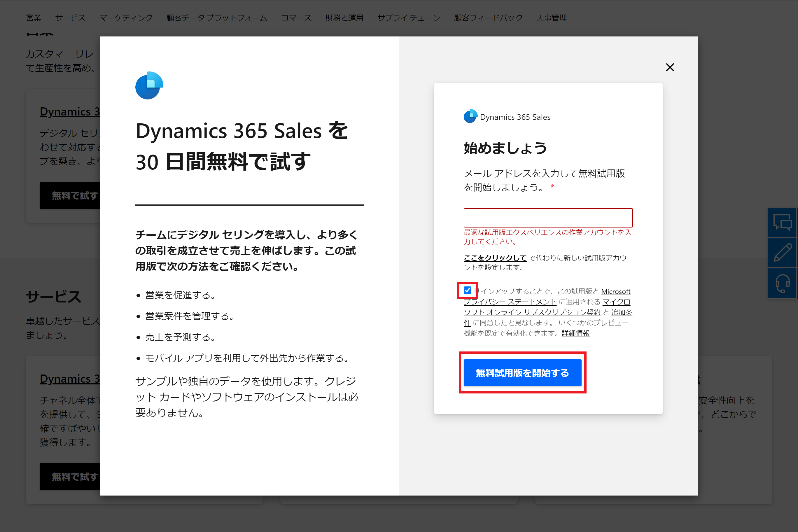Click the モバイル アプリを利用して bullet
Image resolution: width=798 pixels, height=532 pixels.
(x=247, y=358)
